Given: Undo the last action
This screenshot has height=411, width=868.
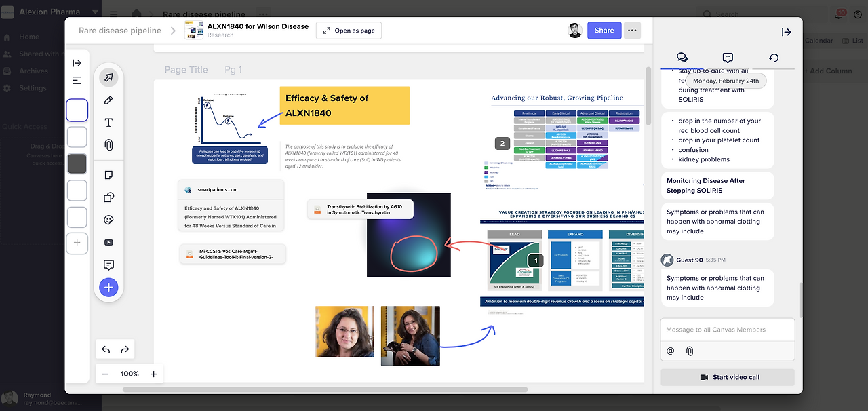Looking at the screenshot, I should coord(106,349).
